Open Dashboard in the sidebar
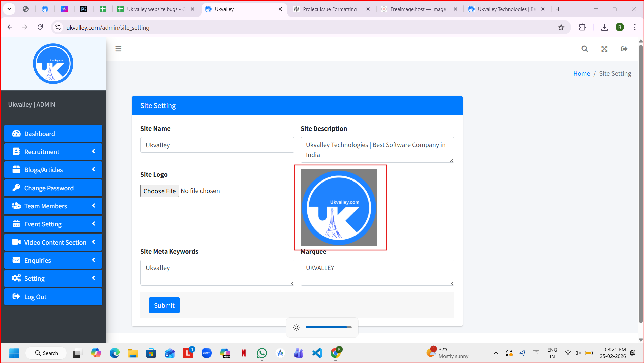Screen dimensions: 644x363 click(53, 134)
